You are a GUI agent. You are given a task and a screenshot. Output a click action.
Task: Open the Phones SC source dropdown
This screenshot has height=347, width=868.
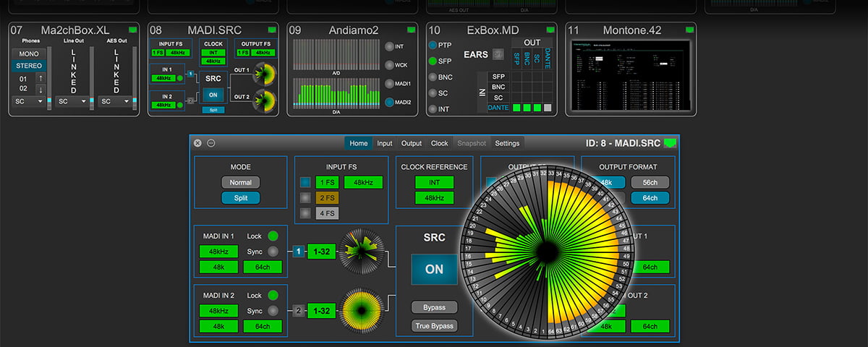pos(28,102)
